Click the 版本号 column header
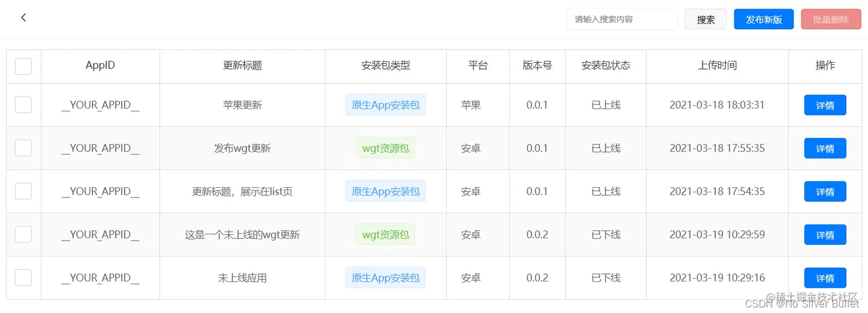Image resolution: width=868 pixels, height=313 pixels. 537,65
